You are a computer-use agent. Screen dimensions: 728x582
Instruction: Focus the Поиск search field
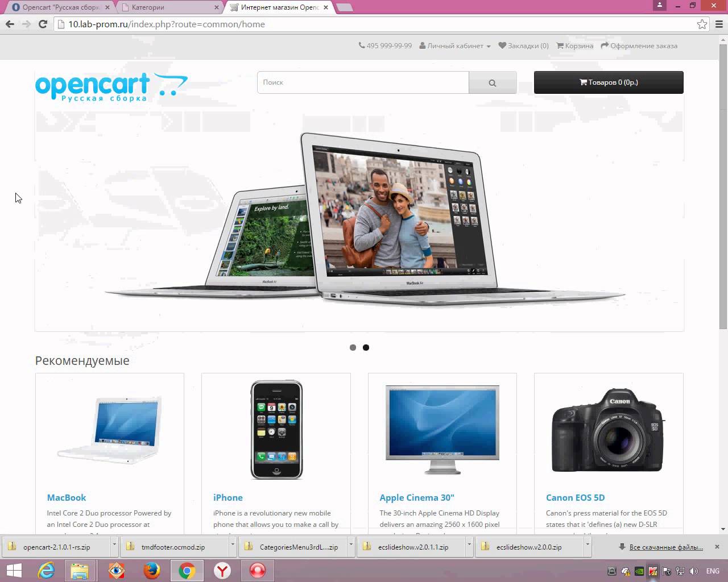tap(363, 82)
